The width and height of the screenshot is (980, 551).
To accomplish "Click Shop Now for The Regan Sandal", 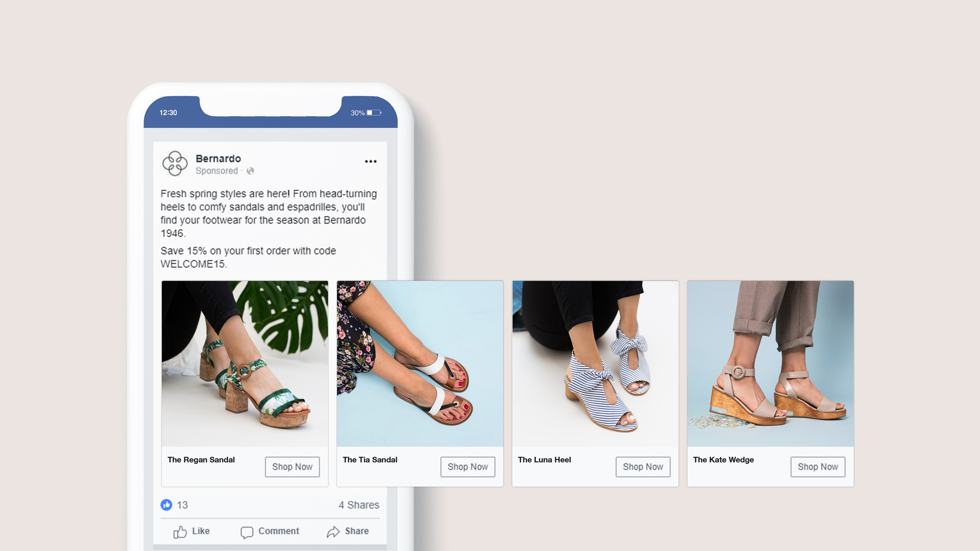I will (x=292, y=467).
